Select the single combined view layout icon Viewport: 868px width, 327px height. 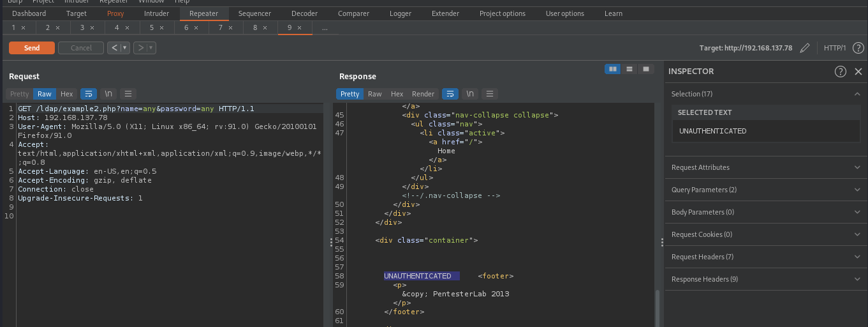(x=646, y=69)
